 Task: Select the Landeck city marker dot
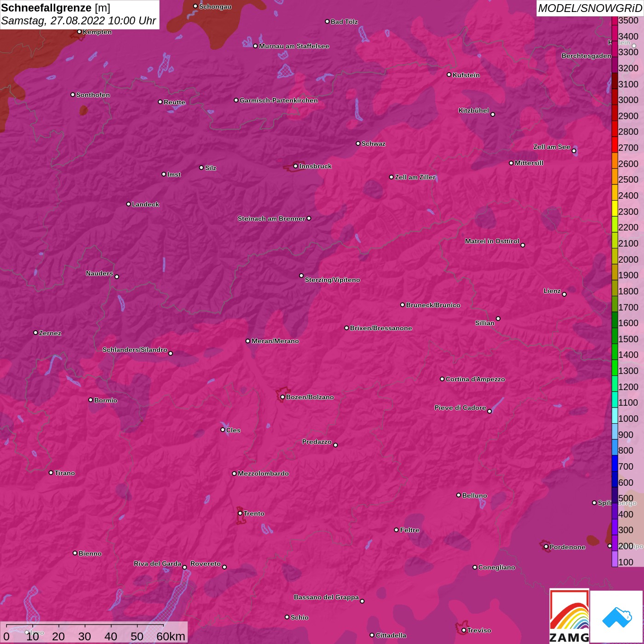point(128,204)
